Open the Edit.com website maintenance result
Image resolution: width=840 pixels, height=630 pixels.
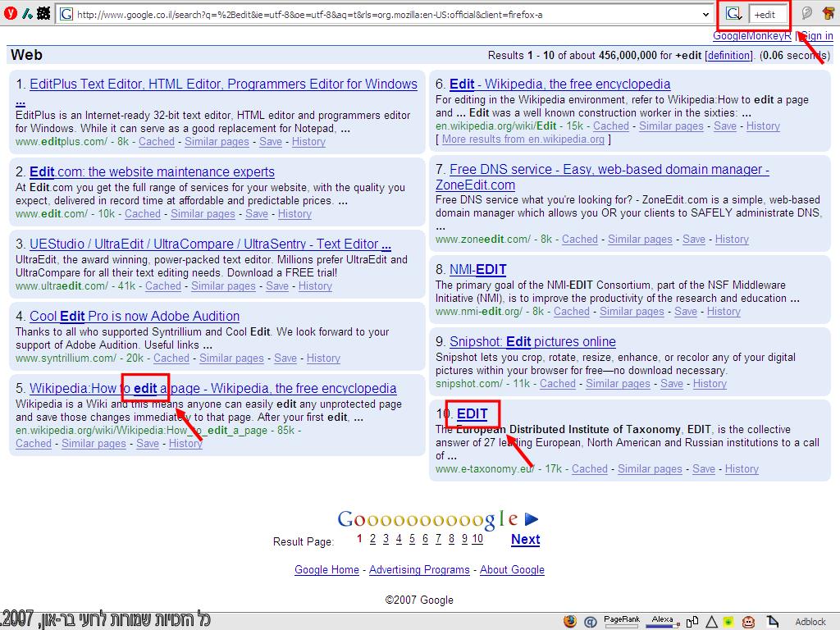pos(152,172)
